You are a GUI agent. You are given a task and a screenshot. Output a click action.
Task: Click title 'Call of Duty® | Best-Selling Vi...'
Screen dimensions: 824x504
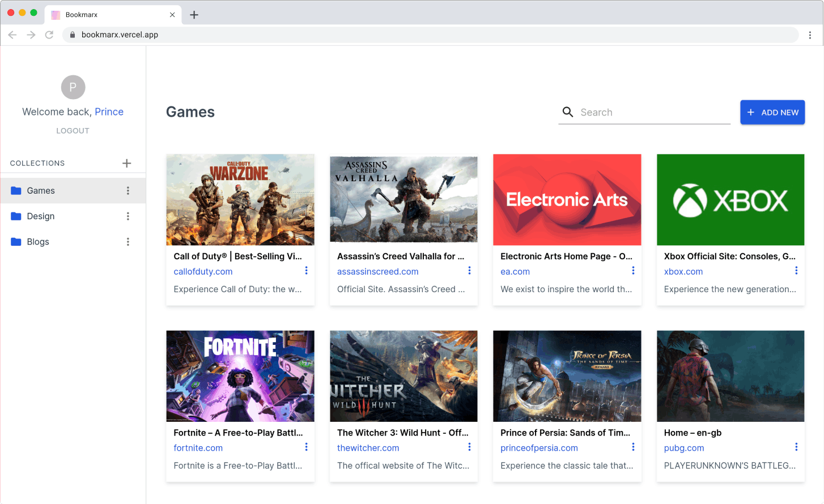(237, 257)
